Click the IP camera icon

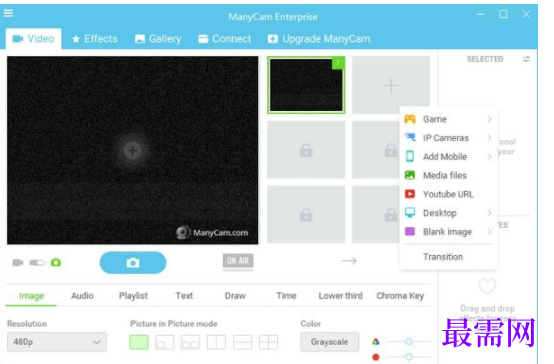coord(410,137)
